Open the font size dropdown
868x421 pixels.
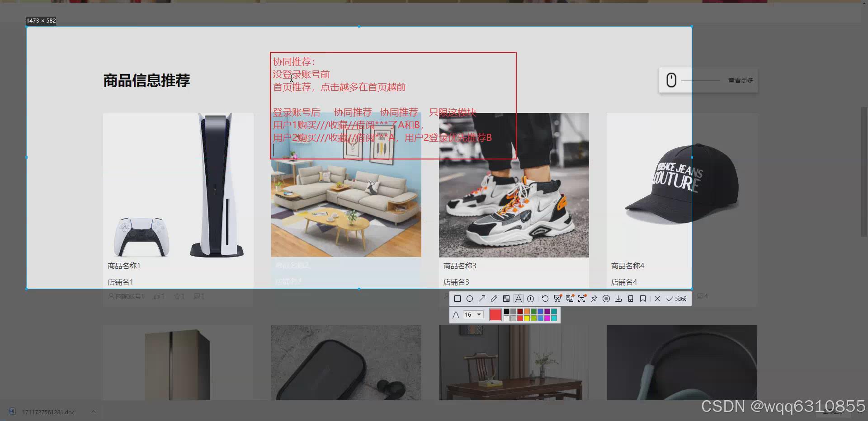click(x=473, y=314)
